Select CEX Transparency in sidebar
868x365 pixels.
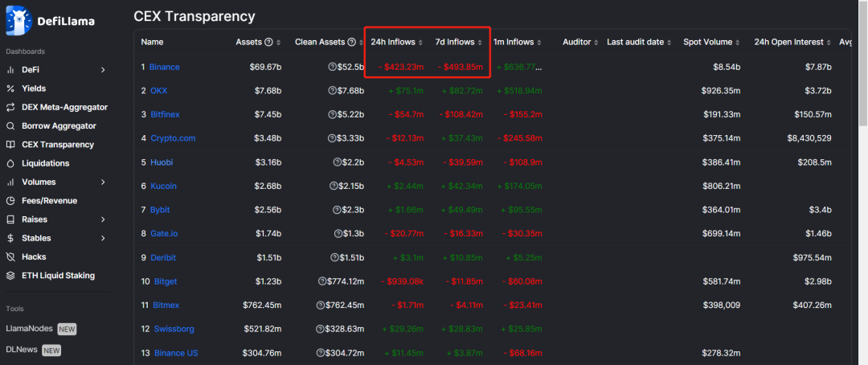(x=58, y=145)
